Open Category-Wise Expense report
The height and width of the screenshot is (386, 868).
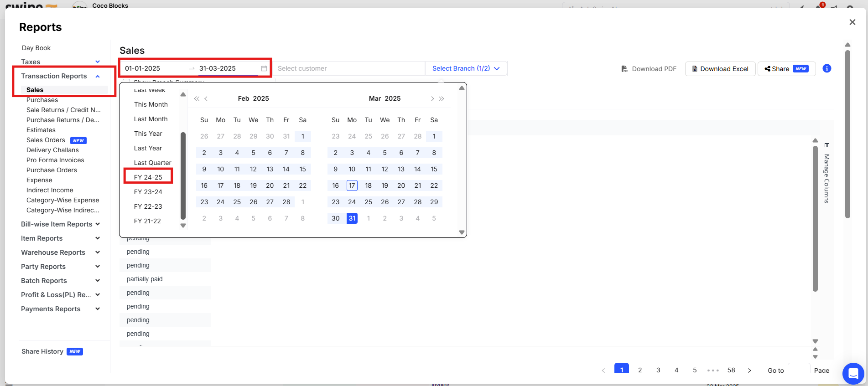[x=62, y=200]
